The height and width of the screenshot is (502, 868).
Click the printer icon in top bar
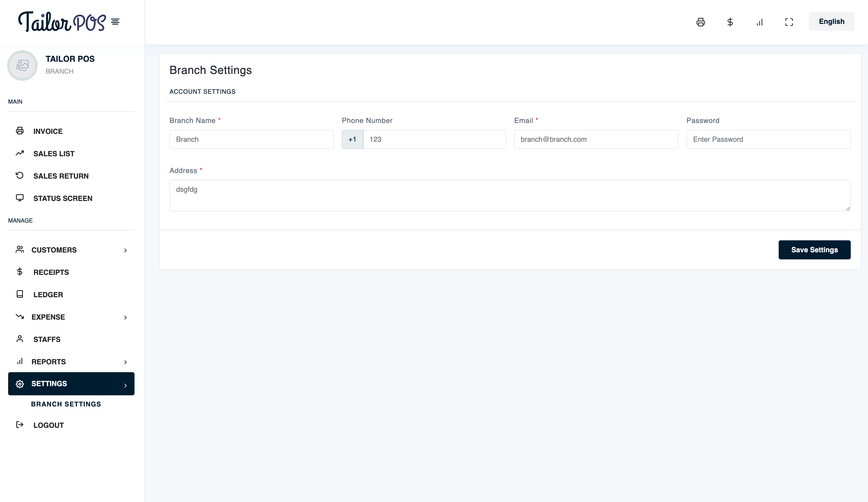[700, 22]
